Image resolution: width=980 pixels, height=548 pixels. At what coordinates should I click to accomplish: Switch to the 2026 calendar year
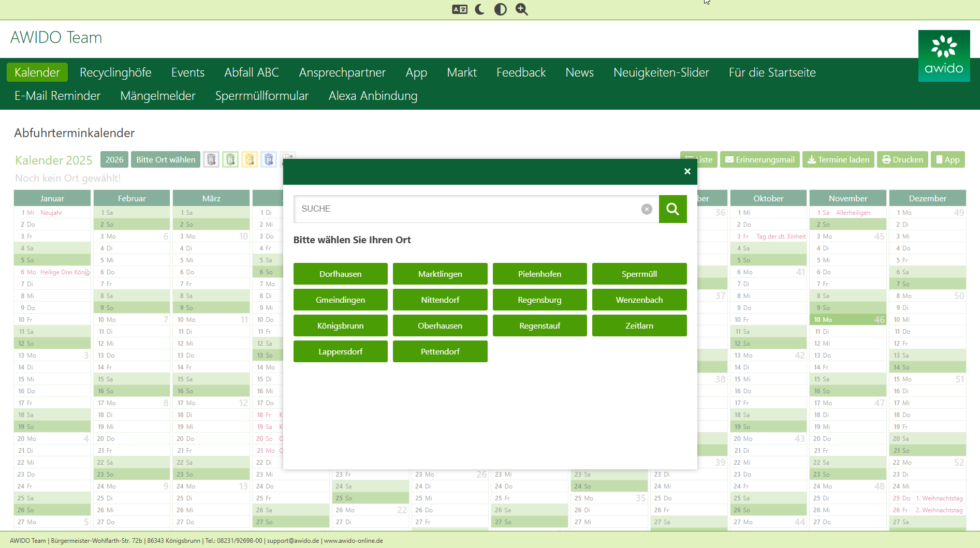[x=114, y=160]
